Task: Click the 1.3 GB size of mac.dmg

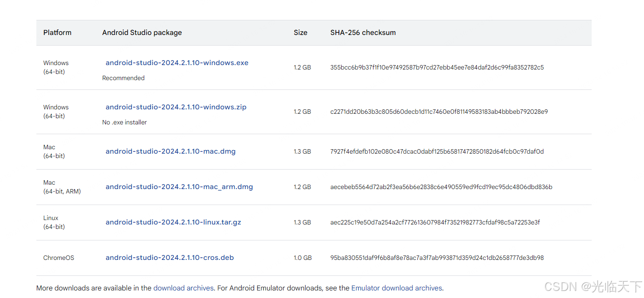Action: click(x=302, y=151)
